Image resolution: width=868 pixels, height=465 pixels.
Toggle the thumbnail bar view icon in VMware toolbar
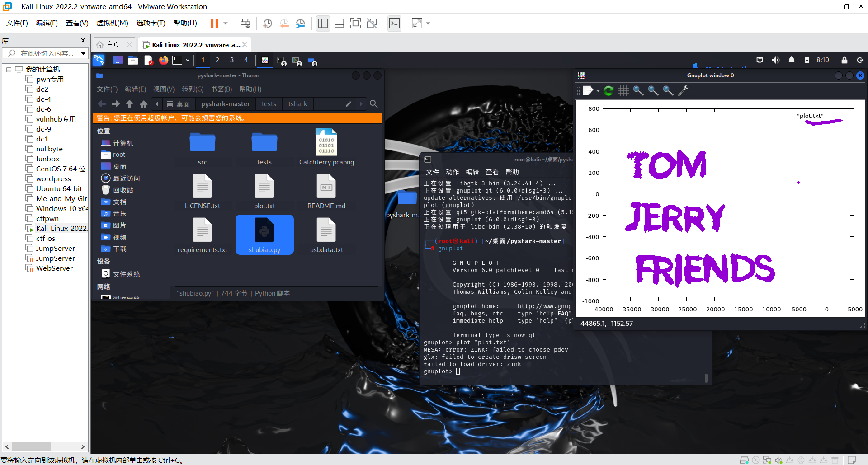(x=339, y=23)
